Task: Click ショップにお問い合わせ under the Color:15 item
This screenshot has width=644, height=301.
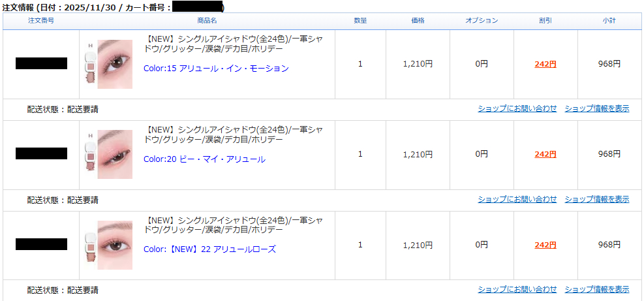Action: pyautogui.click(x=517, y=108)
